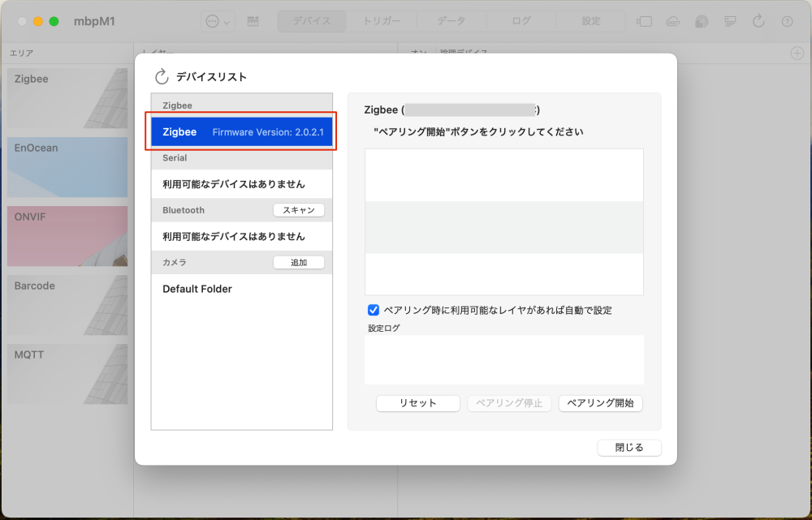Click the pairing device list box
This screenshot has width=812, height=520.
click(504, 222)
